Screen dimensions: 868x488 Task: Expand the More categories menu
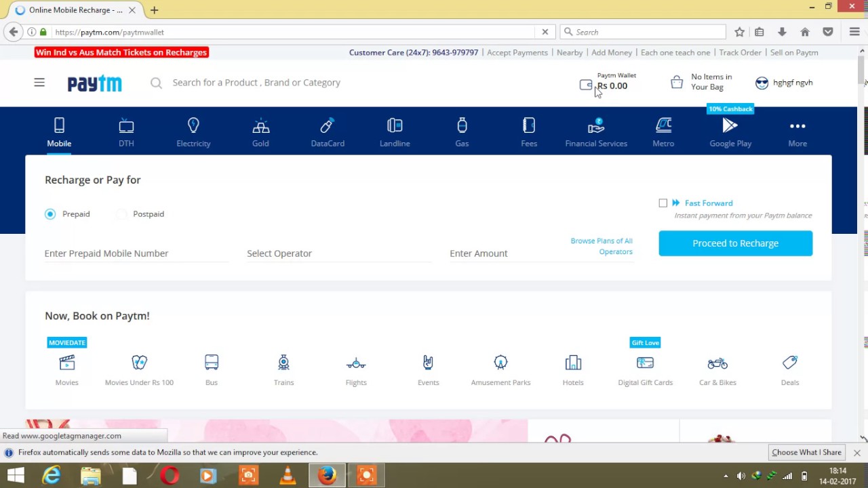point(797,132)
